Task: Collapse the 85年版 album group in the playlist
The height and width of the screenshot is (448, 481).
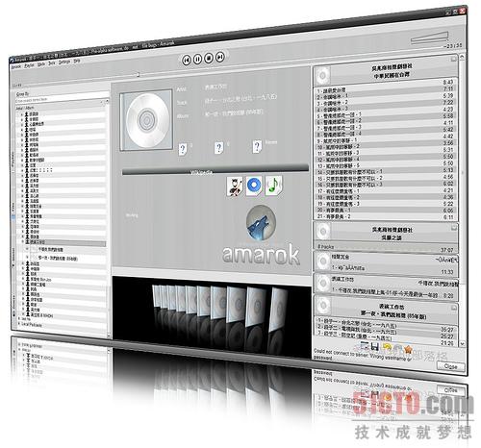Action: [454, 308]
